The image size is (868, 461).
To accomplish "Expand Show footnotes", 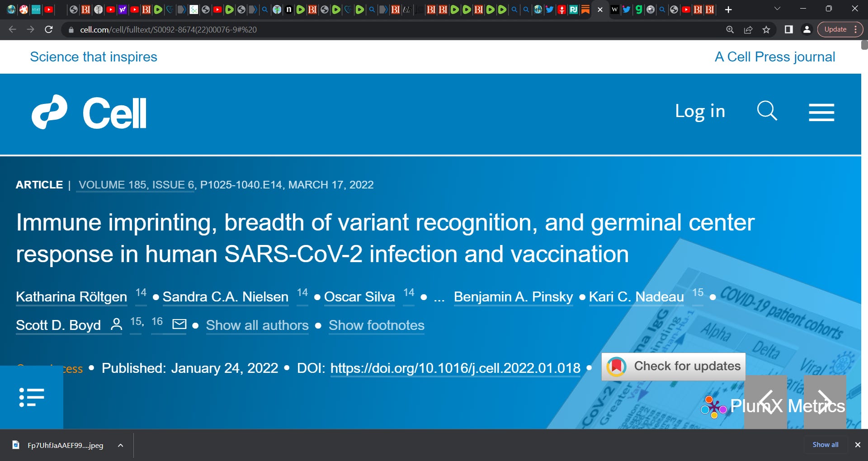I will pyautogui.click(x=376, y=325).
